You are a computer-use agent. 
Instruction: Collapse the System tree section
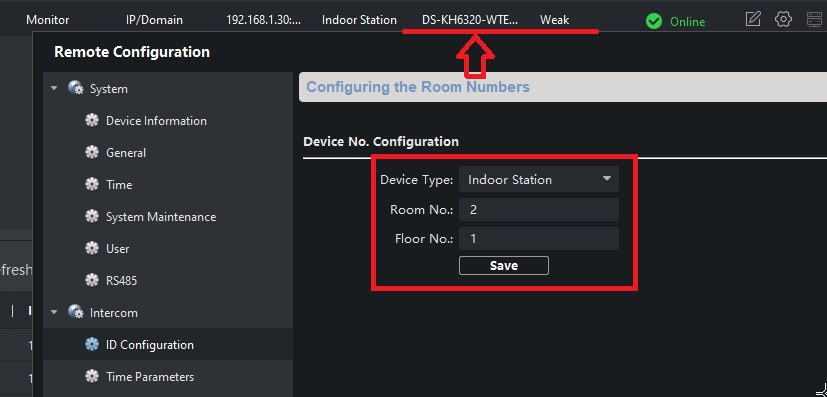(54, 89)
